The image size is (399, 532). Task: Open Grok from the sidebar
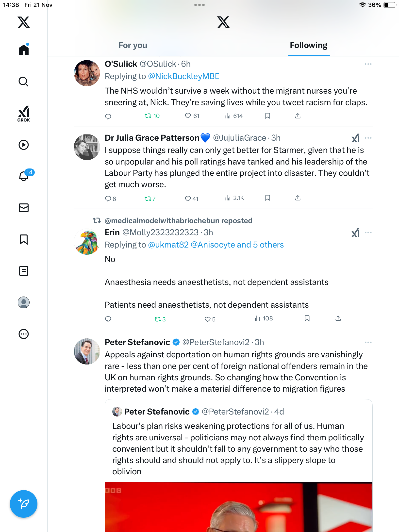[x=24, y=114]
